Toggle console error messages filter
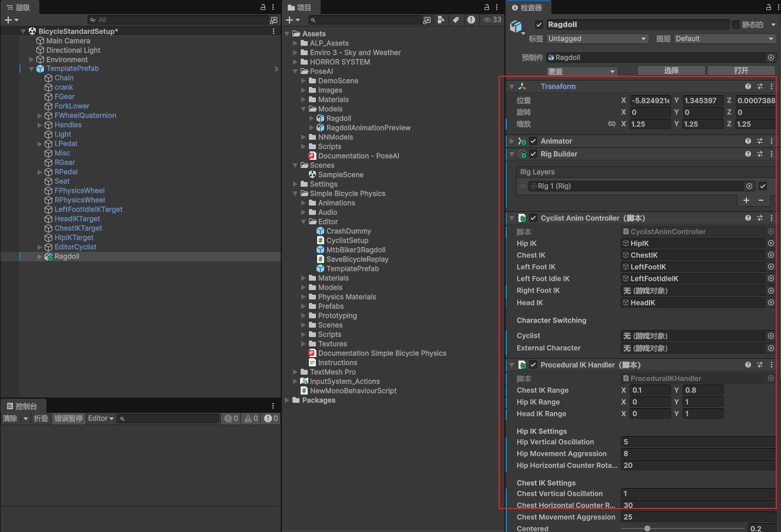Screen dimensions: 781x532 (271, 419)
